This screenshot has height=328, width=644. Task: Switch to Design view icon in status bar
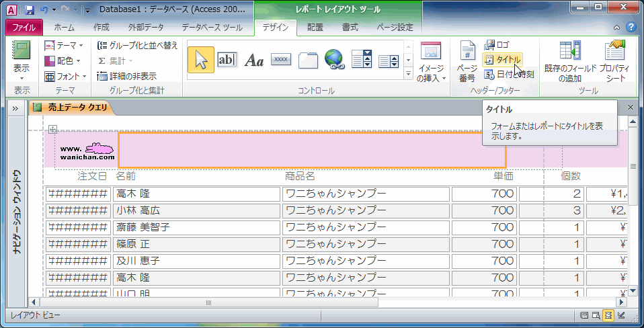click(621, 315)
